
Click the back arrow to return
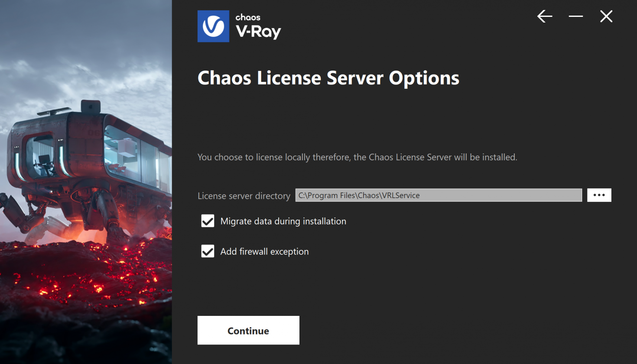[x=545, y=16]
